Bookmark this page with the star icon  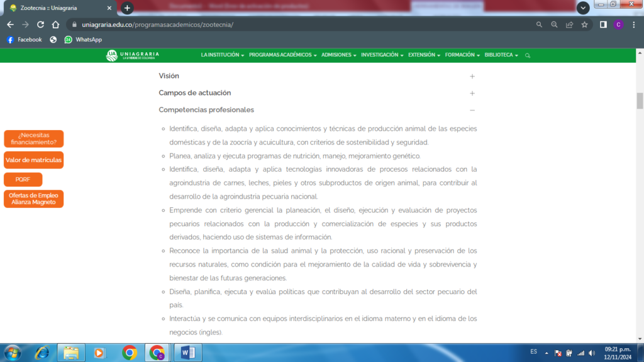pyautogui.click(x=584, y=25)
